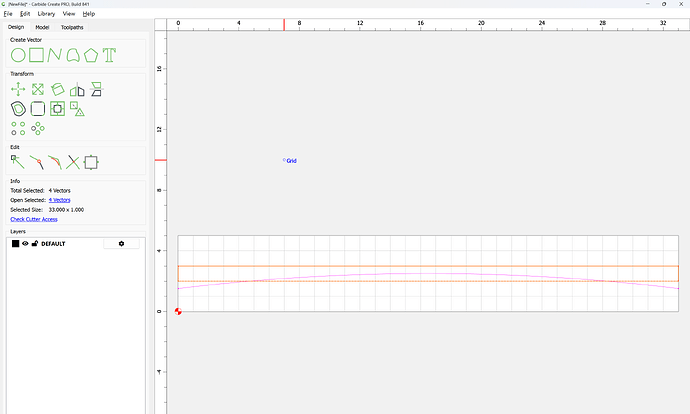This screenshot has width=690, height=414.
Task: Toggle DEFAULT layer lock icon
Action: click(35, 243)
